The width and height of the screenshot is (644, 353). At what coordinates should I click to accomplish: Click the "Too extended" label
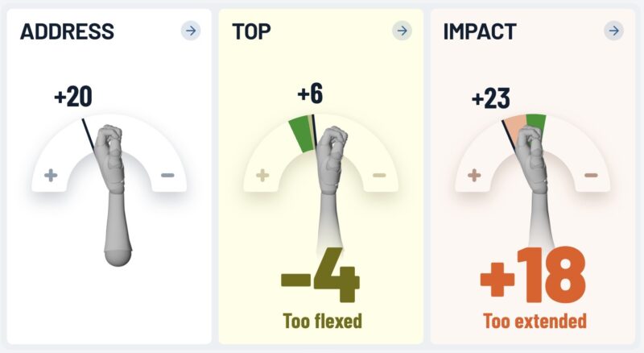point(535,321)
